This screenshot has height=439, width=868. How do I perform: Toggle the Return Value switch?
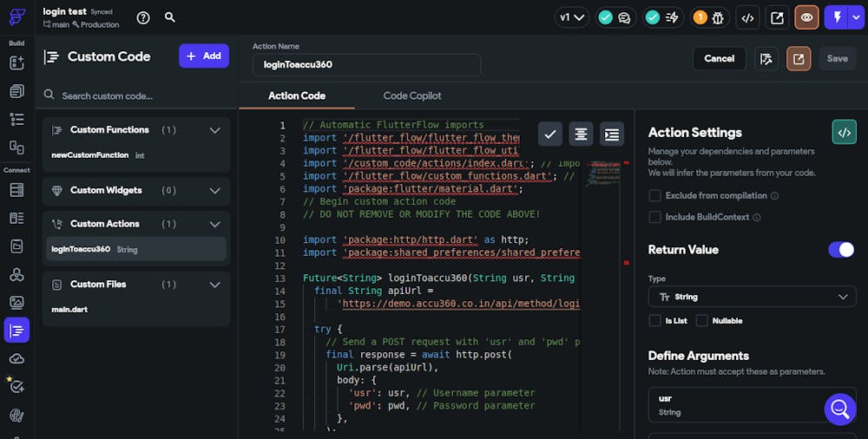click(x=841, y=250)
